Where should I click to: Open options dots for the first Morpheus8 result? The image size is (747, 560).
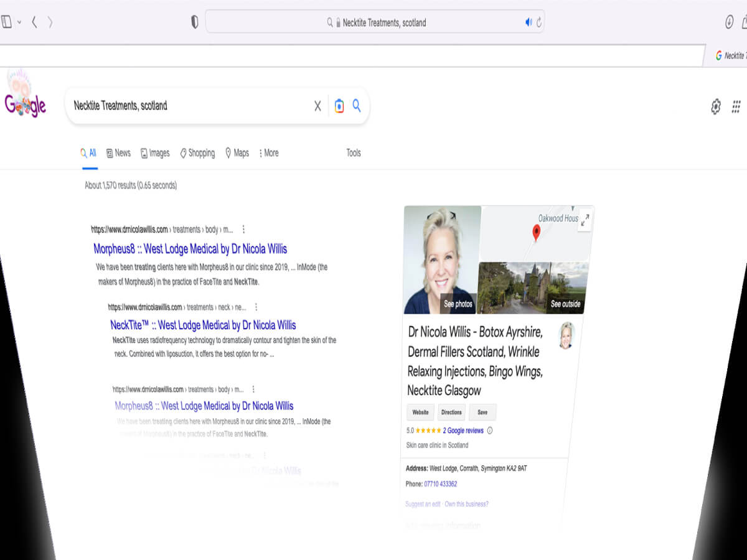pyautogui.click(x=243, y=229)
